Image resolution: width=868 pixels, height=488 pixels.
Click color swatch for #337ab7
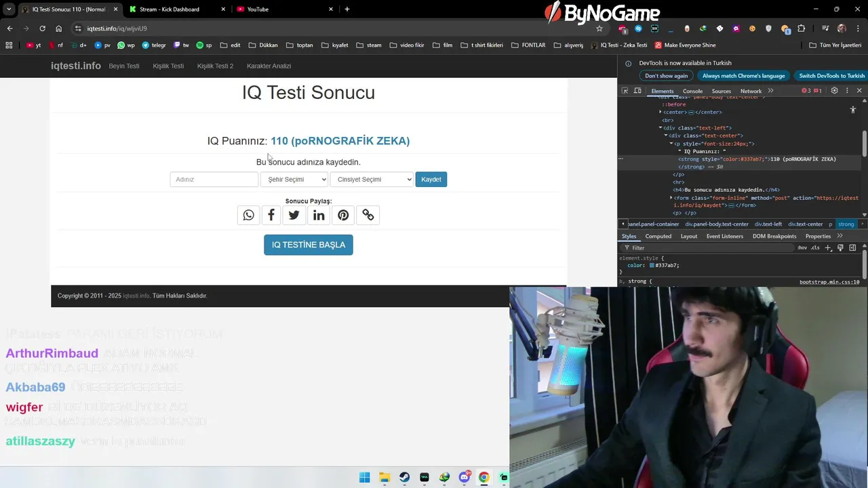(652, 266)
